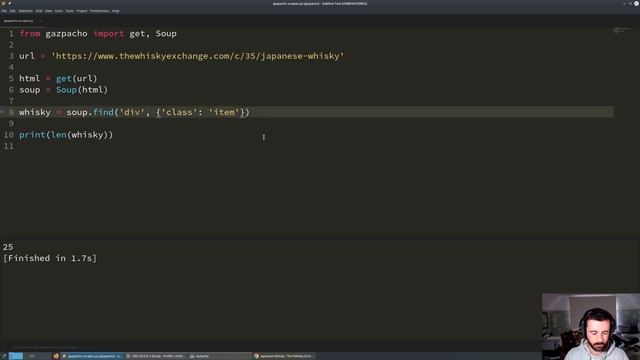Click the 'item' string on line 8
Screen dimensions: 640x360
(224, 112)
